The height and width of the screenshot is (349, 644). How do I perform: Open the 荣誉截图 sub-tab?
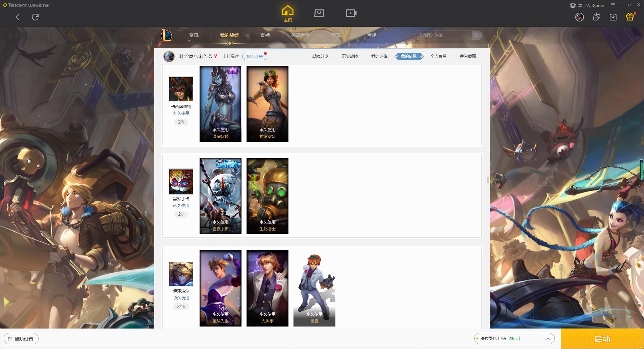[x=468, y=56]
